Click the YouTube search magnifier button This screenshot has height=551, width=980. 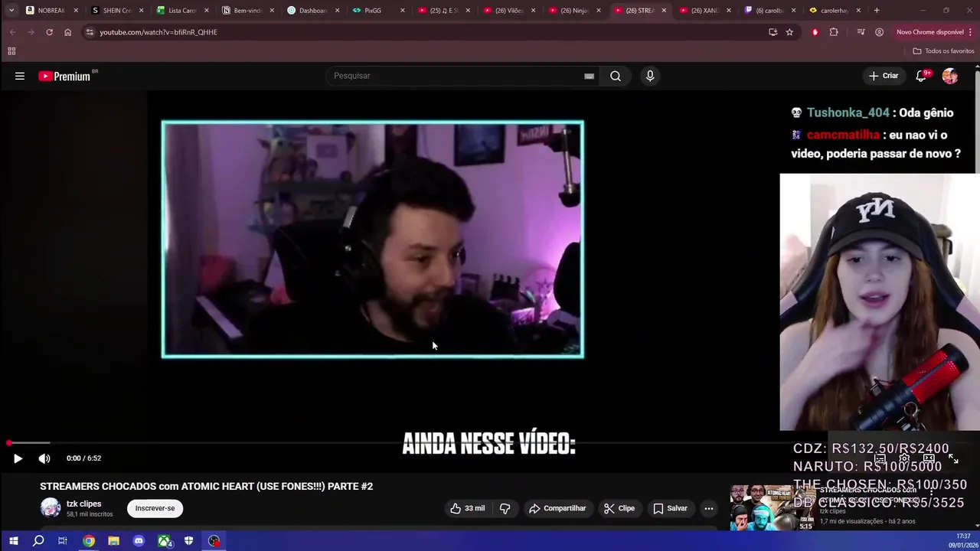[616, 76]
